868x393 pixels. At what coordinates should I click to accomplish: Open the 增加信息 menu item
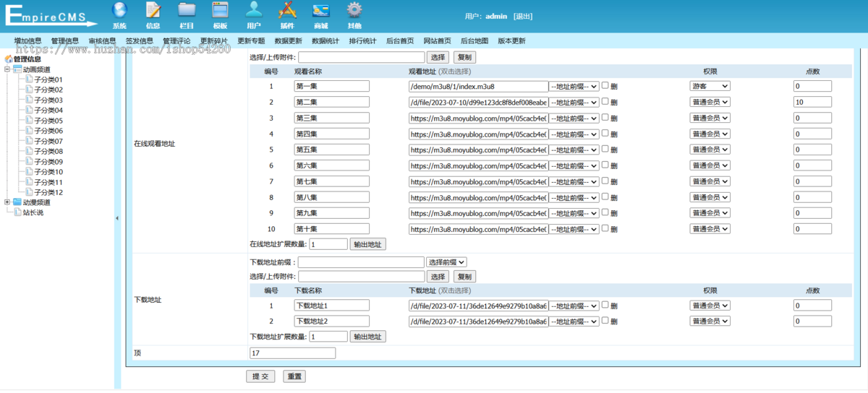[27, 41]
